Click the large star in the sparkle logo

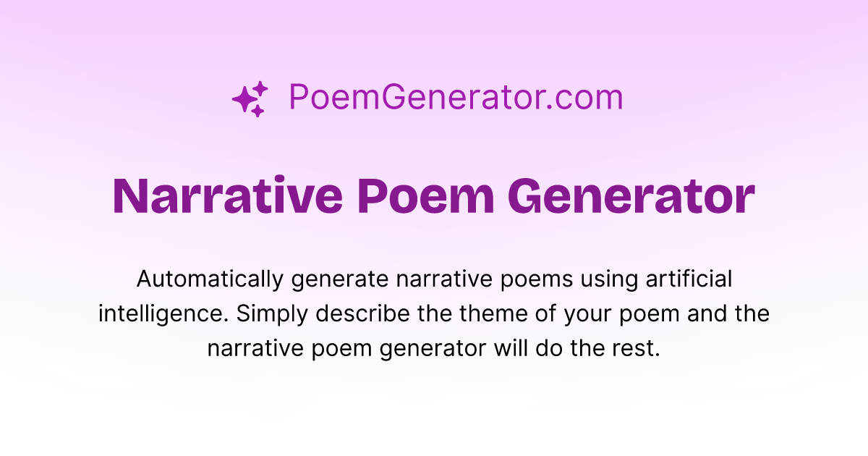tap(244, 100)
